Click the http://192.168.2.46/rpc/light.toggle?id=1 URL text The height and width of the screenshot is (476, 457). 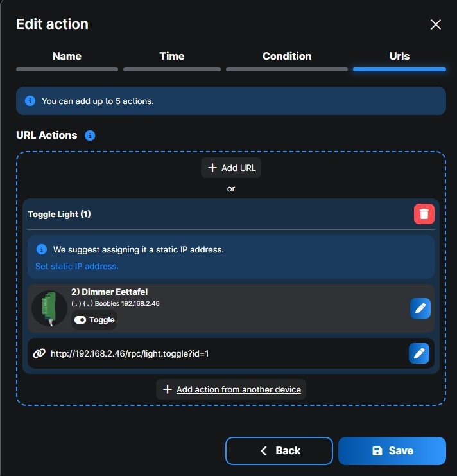130,354
